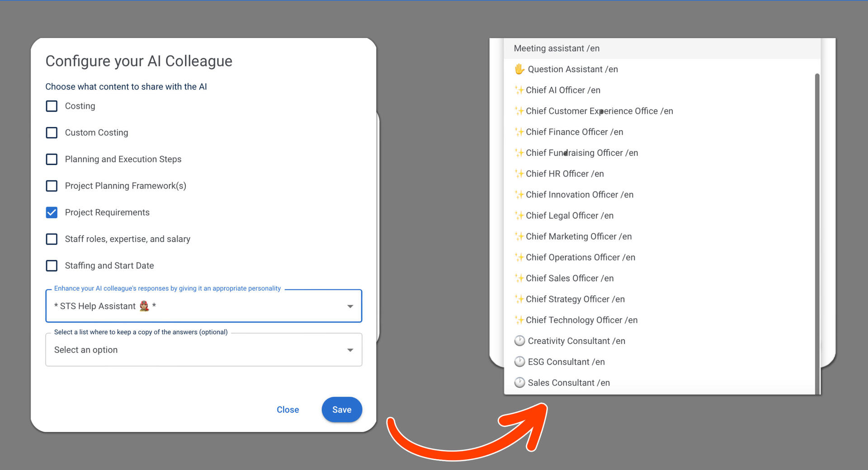Click the hand icon beside Question Assistant

[x=519, y=69]
